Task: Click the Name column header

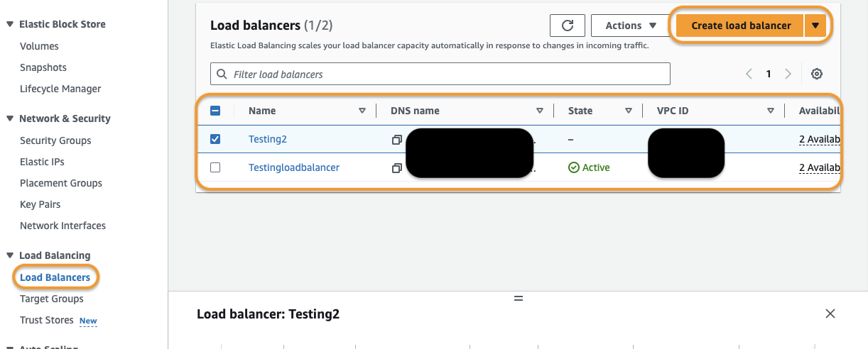Action: [x=262, y=111]
